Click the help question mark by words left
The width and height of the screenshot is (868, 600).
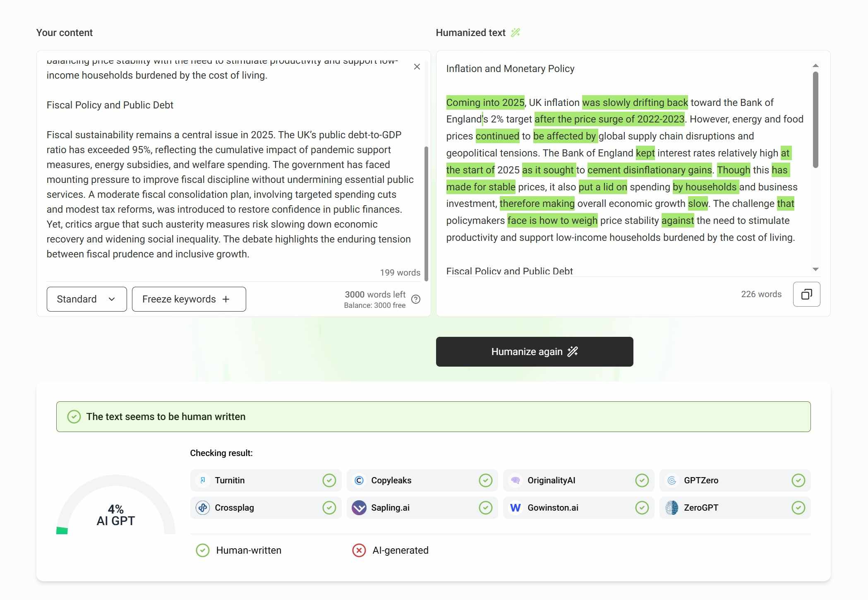coord(416,299)
